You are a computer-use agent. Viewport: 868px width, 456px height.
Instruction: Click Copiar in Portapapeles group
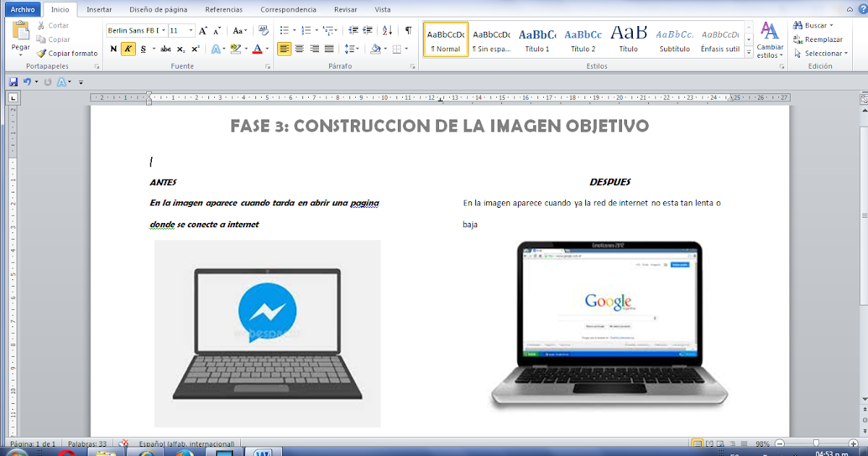pyautogui.click(x=53, y=40)
